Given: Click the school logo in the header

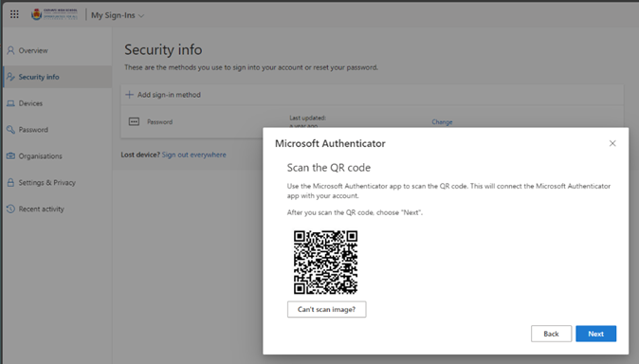Looking at the screenshot, I should [54, 14].
